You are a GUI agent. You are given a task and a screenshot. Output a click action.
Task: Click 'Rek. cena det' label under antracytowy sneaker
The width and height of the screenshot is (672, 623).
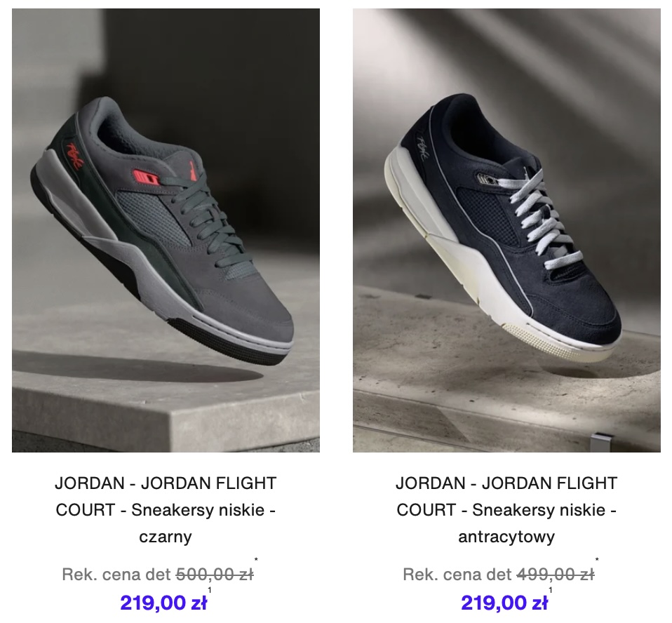tap(457, 574)
